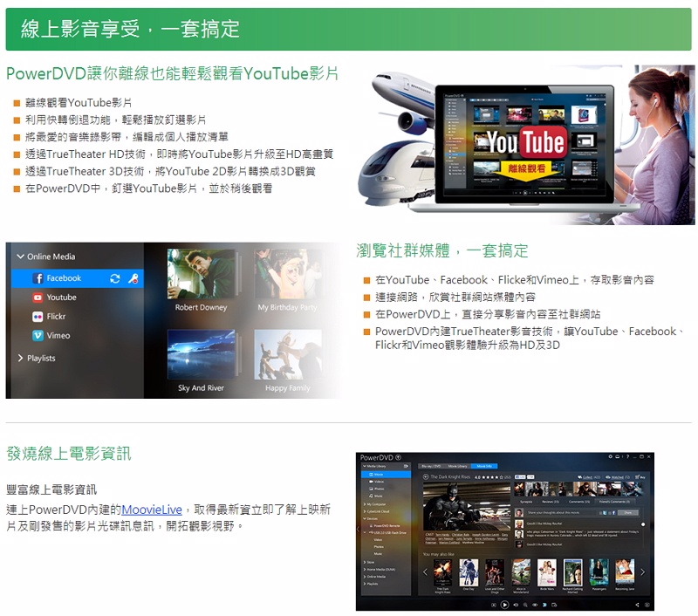Screen dimensions: 698x616
Task: Open the Robert Downey album thumbnail
Action: pos(202,274)
